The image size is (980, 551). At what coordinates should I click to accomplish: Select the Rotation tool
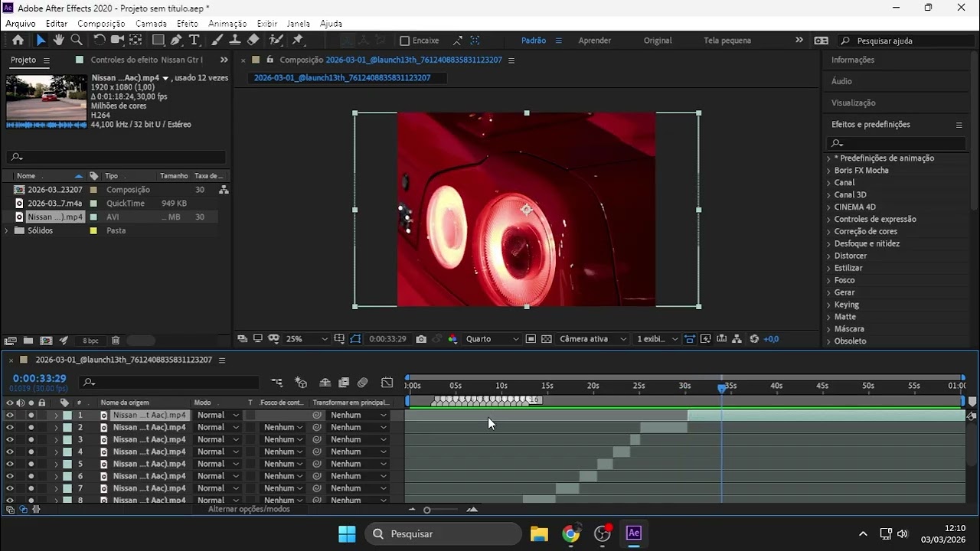point(100,40)
